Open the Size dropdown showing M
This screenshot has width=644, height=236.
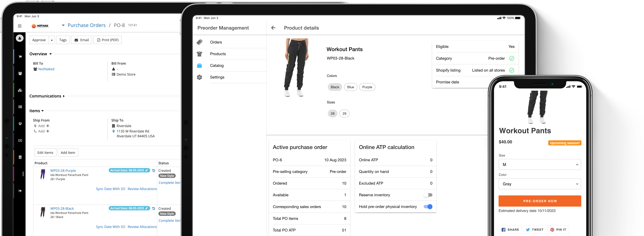pyautogui.click(x=540, y=165)
